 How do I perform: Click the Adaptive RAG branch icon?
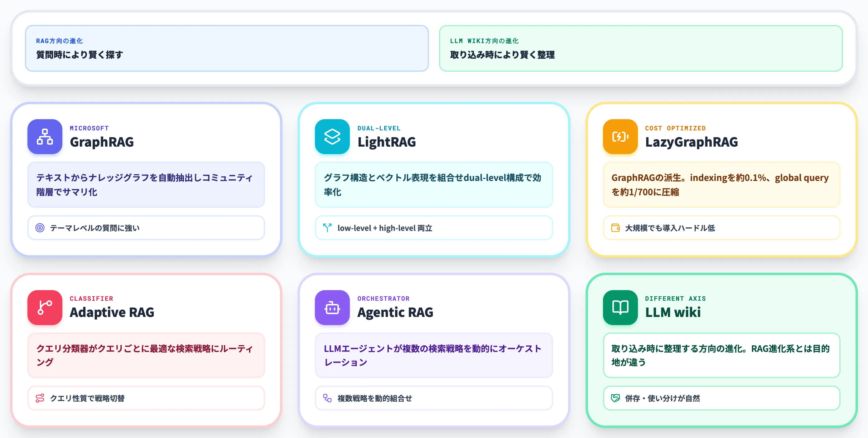point(45,308)
